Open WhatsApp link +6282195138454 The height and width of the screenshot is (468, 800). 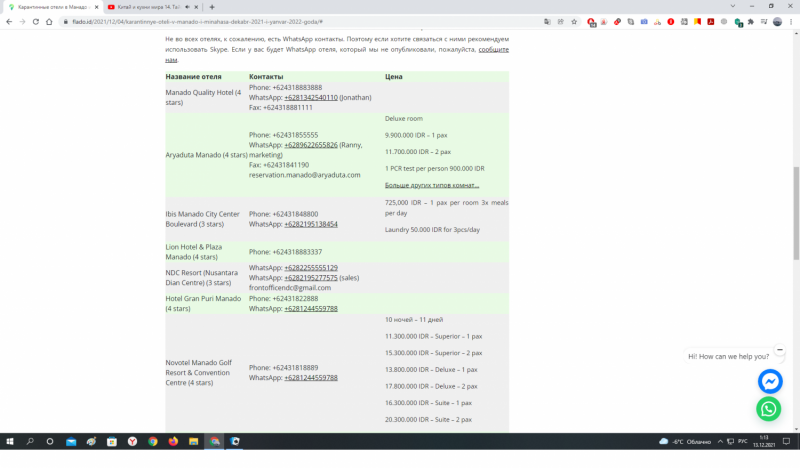click(x=311, y=224)
